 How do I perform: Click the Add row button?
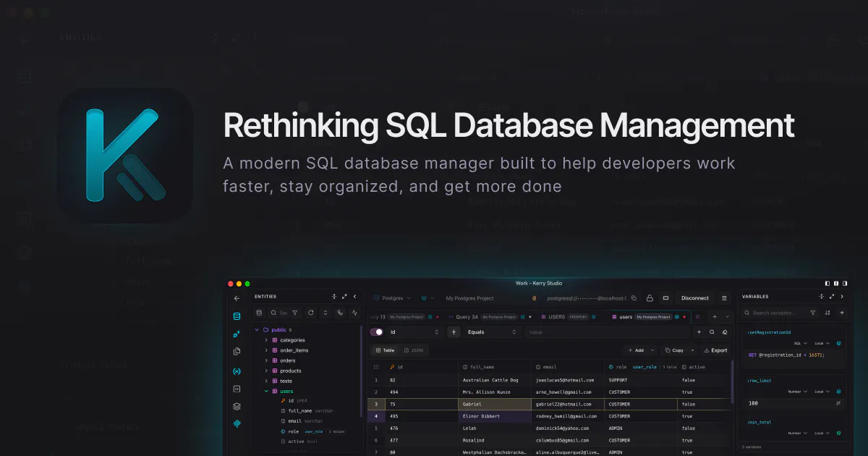[636, 350]
